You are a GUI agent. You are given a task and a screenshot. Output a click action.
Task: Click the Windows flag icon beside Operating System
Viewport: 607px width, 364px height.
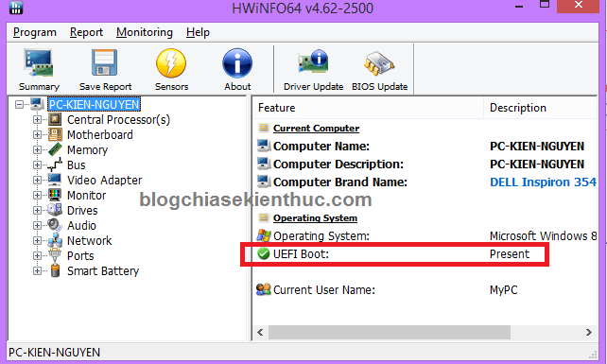click(x=264, y=235)
